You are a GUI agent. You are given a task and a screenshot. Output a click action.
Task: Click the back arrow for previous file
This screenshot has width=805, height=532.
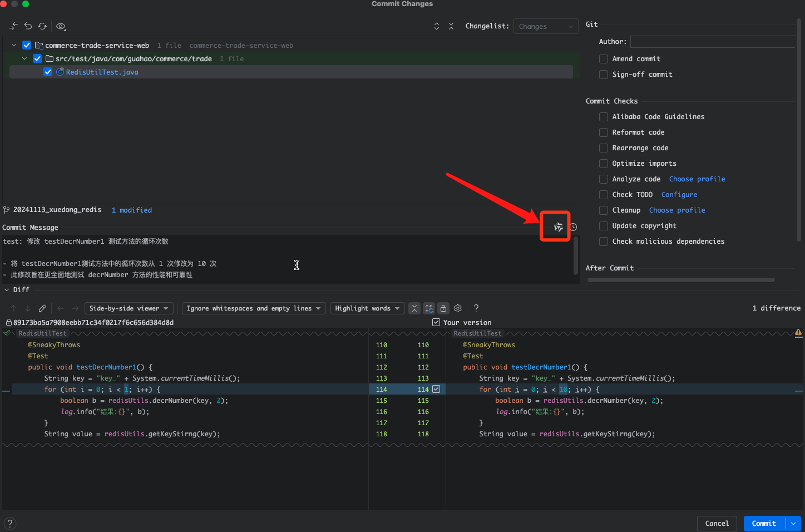pyautogui.click(x=61, y=308)
